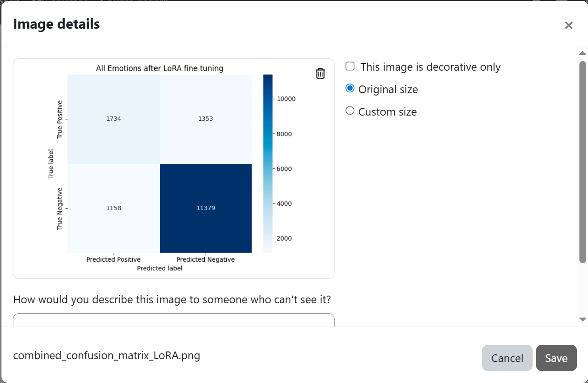Click the "This image is decorative only" label
Viewport: 588px width, 383px height.
[x=430, y=67]
